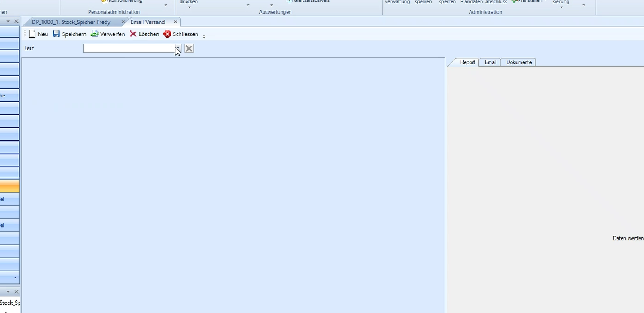The height and width of the screenshot is (313, 644).
Task: Click the Lauf combo box text field
Action: pos(129,48)
